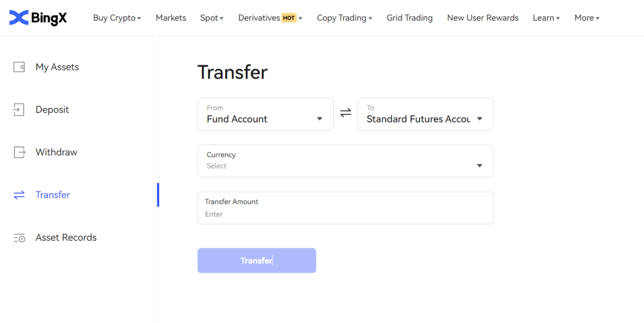Expand the Derivatives menu
The height and width of the screenshot is (323, 644).
tap(270, 18)
